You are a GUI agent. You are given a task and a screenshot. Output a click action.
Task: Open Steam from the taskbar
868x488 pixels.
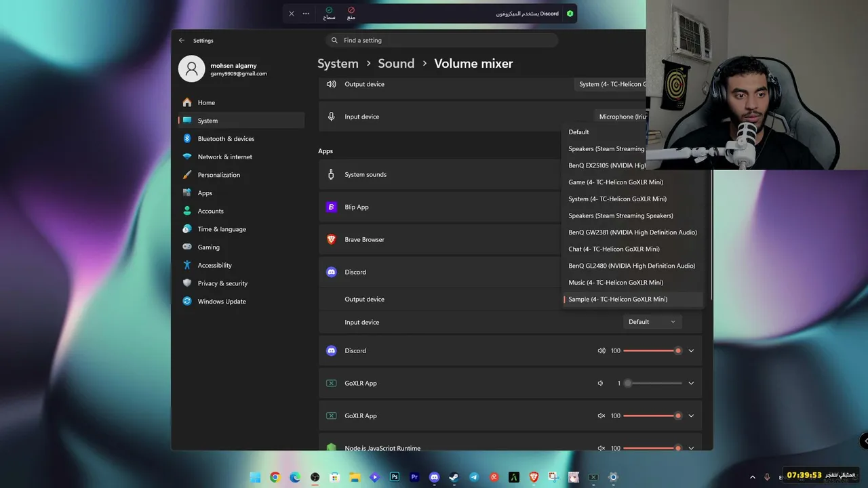(x=454, y=477)
